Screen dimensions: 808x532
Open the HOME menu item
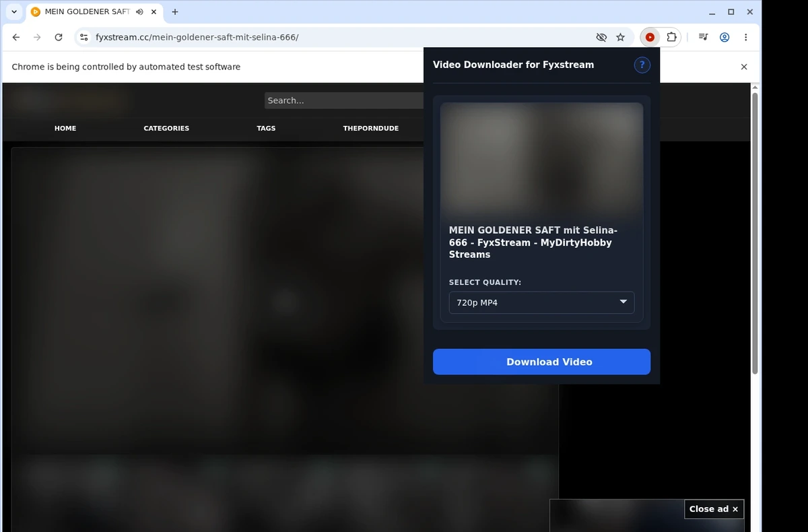(65, 128)
